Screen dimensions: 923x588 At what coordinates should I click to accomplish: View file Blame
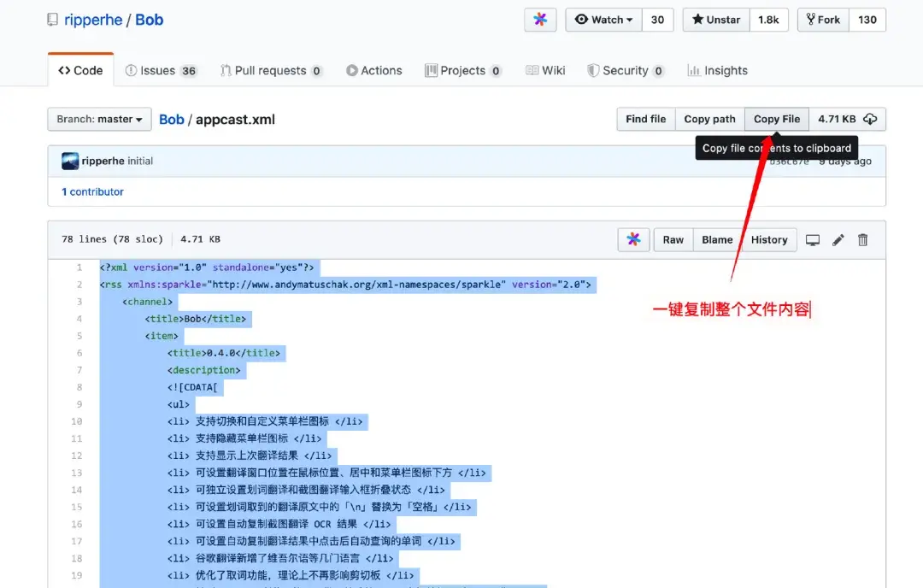[717, 240]
